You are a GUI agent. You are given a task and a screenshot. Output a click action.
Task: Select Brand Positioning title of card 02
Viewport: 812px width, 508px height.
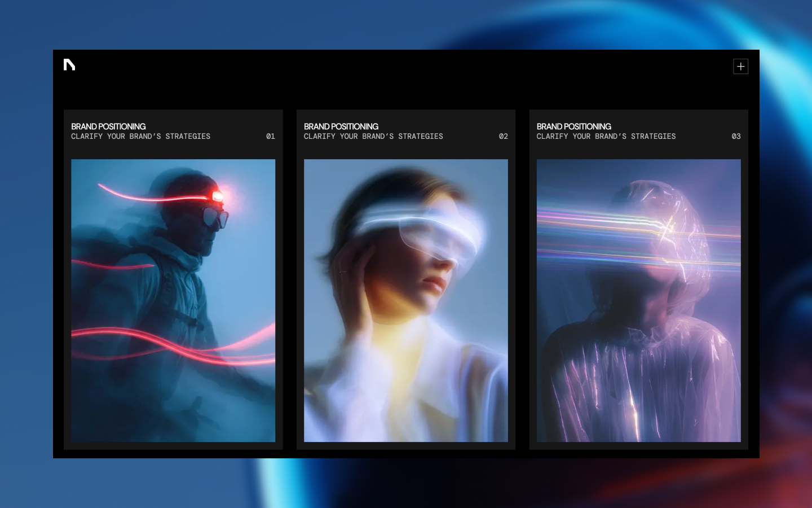(x=341, y=126)
